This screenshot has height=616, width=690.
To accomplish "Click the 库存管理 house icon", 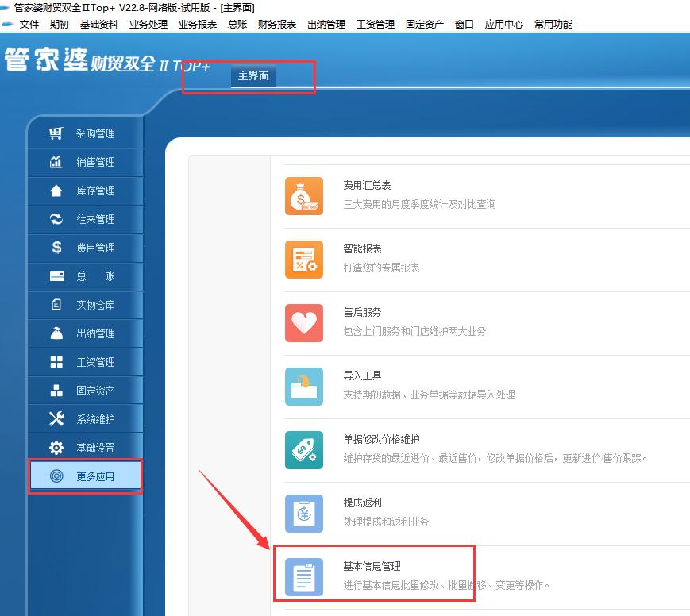I will pyautogui.click(x=56, y=191).
